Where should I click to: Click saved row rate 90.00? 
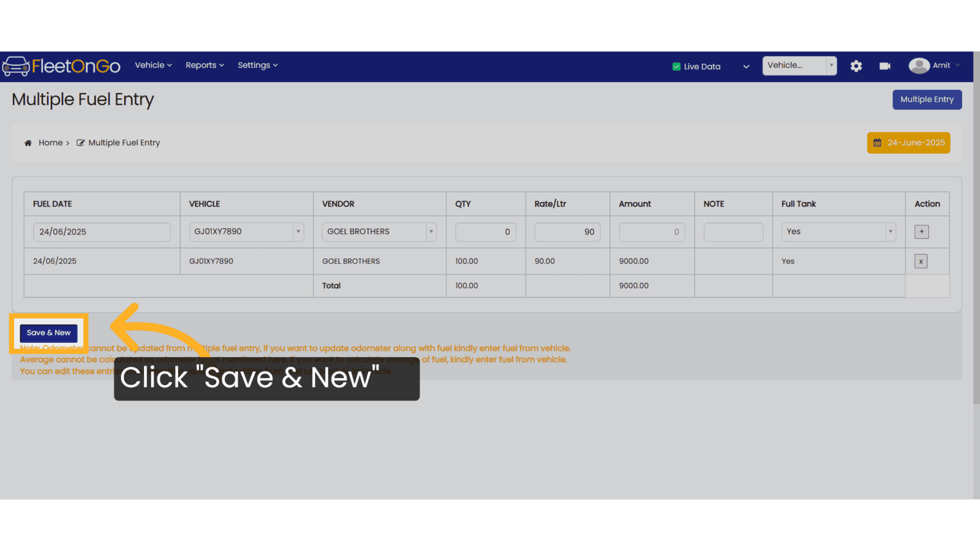click(x=545, y=261)
